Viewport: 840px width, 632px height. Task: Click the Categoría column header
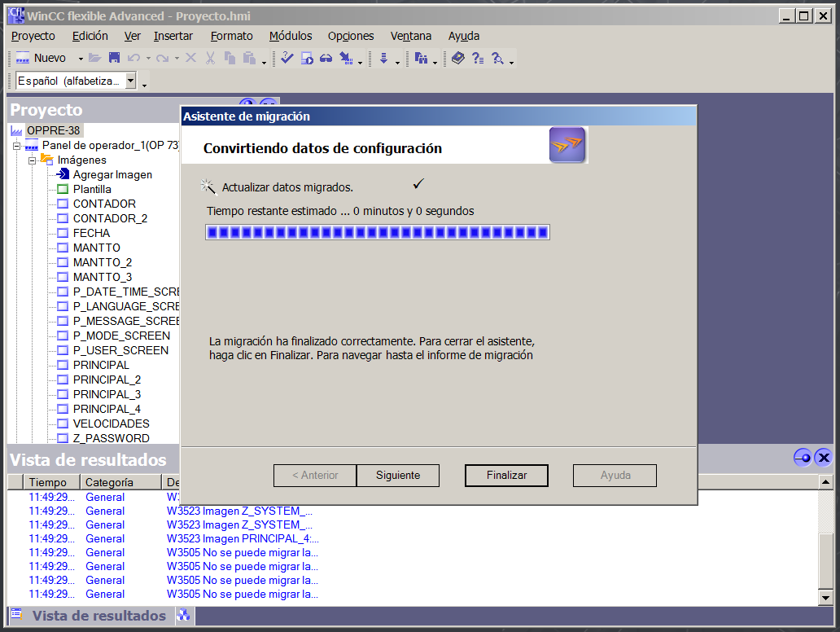121,482
